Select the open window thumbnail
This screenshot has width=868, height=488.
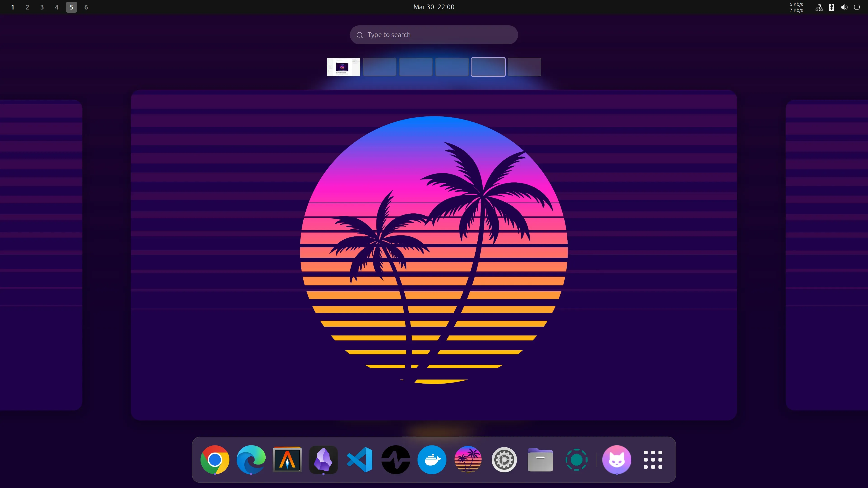coord(343,67)
